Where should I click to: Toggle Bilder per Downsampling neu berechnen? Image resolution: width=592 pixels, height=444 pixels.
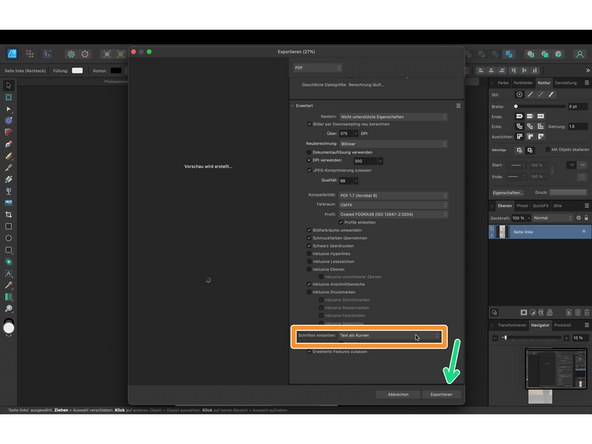coord(309,124)
